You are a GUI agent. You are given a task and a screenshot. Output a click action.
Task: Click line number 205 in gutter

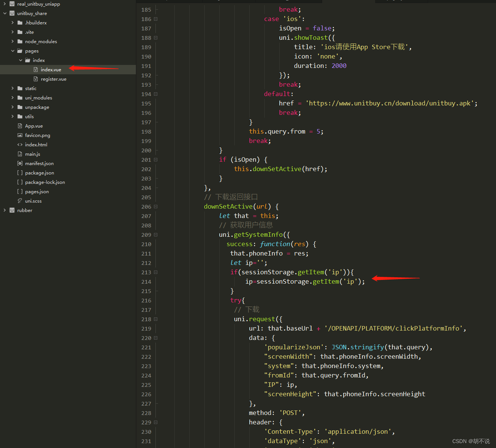[146, 197]
